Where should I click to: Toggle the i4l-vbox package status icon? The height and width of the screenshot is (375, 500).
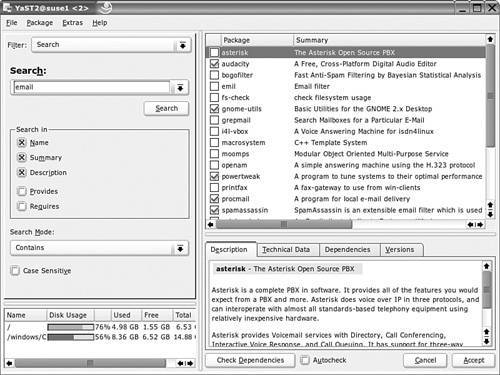[214, 131]
